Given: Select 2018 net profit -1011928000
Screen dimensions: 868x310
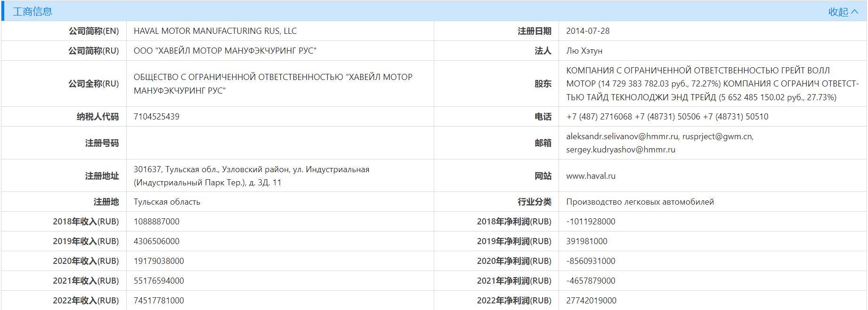Looking at the screenshot, I should 591,222.
